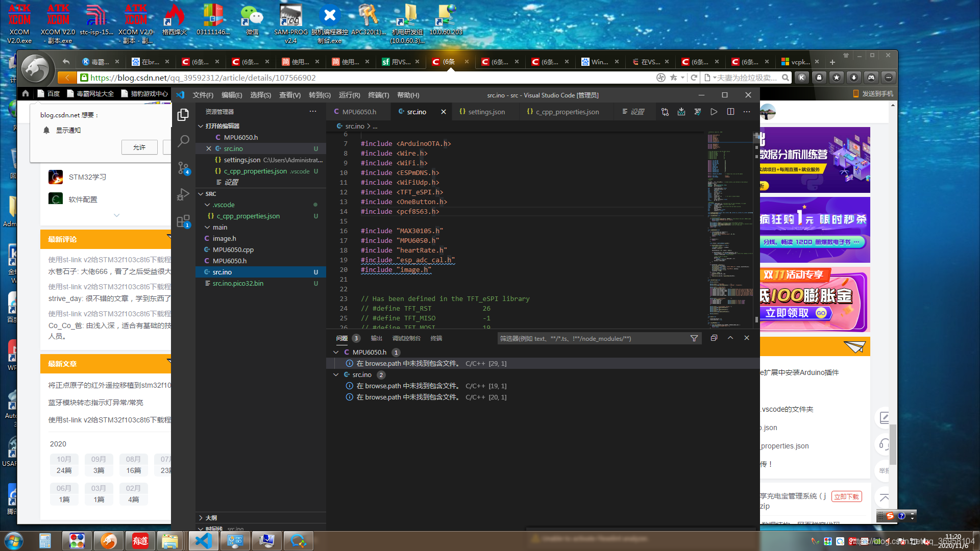Verify the sketch with the checkmark toolbar icon
Image resolution: width=980 pixels, height=551 pixels.
click(x=698, y=112)
